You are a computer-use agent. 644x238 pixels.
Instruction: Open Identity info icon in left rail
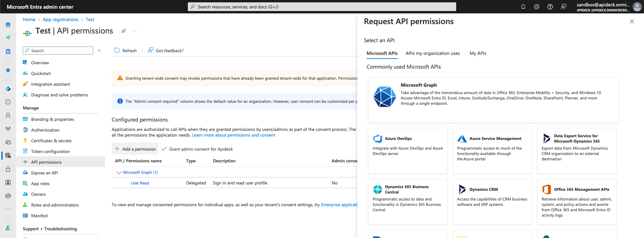point(8,102)
